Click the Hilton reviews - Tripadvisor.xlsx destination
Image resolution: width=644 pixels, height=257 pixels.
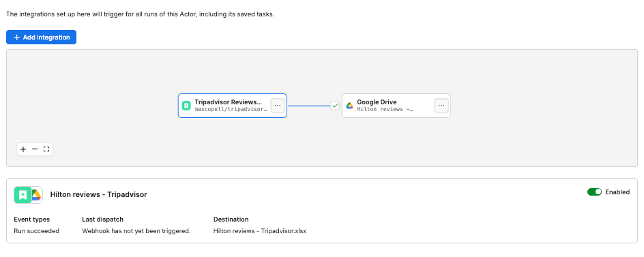pyautogui.click(x=260, y=231)
